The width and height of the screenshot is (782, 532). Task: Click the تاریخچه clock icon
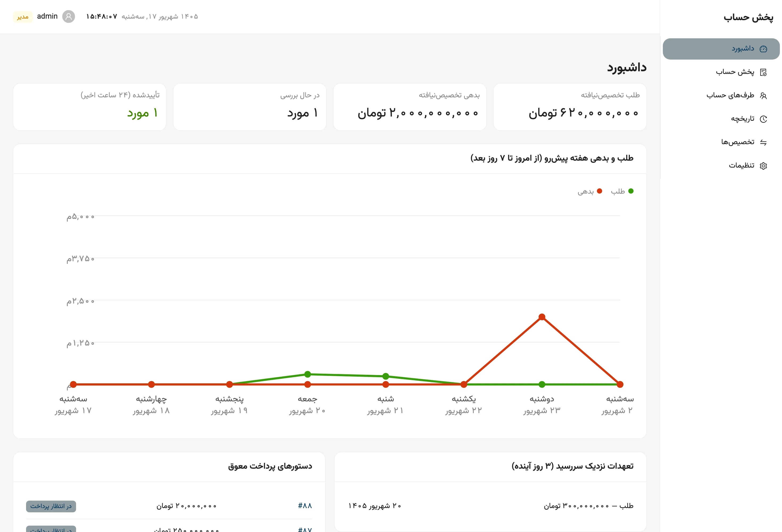pos(763,119)
